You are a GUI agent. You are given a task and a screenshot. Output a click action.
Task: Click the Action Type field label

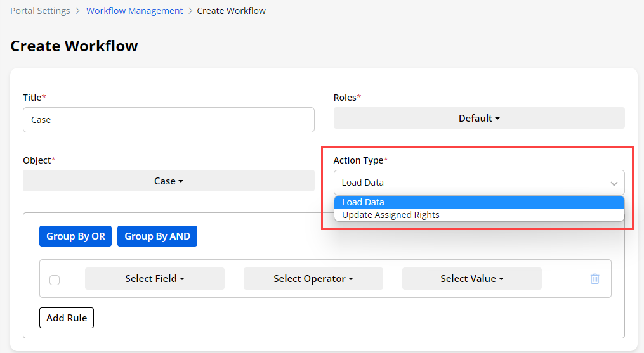[358, 160]
